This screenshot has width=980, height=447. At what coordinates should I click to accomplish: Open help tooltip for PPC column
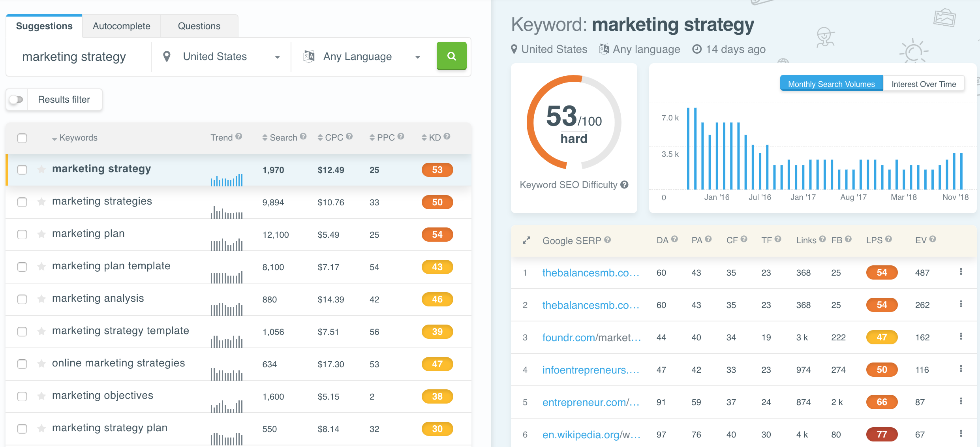click(401, 136)
